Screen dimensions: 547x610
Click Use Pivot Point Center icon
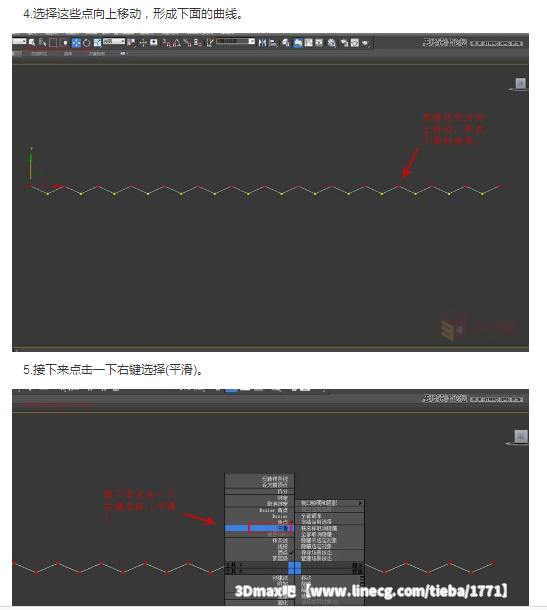coord(131,42)
